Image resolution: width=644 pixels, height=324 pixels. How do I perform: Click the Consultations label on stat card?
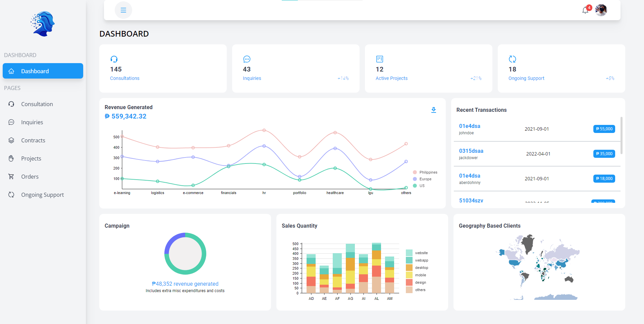pos(125,78)
